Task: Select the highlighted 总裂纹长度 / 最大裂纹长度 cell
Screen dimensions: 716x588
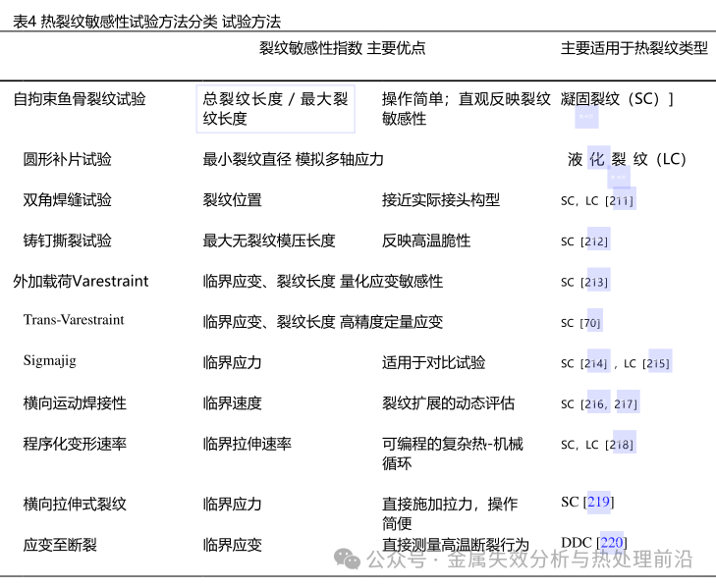Action: coord(276,108)
